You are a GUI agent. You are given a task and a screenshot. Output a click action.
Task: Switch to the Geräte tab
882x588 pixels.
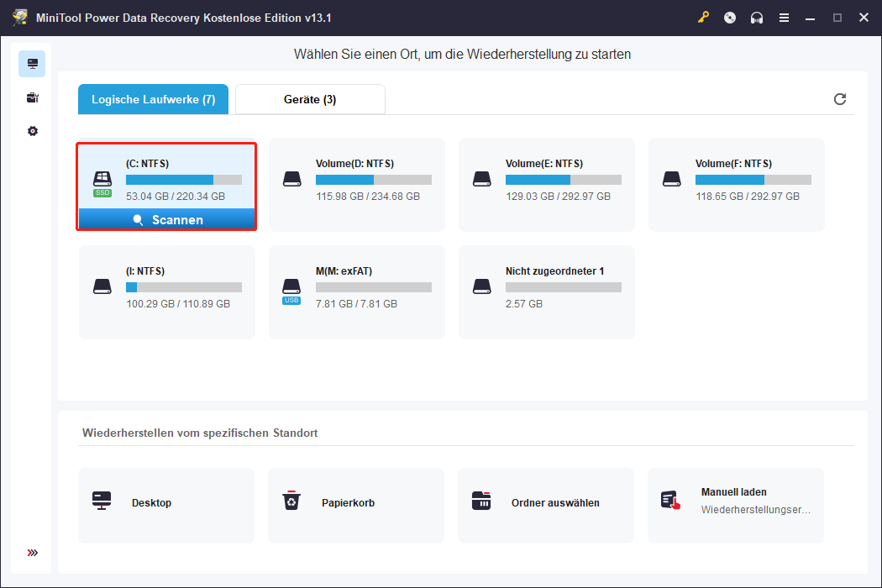pos(310,99)
